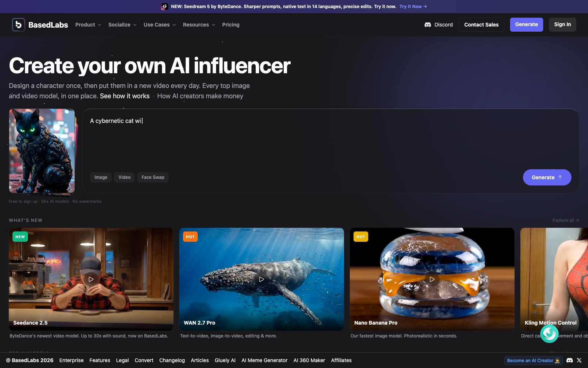Expand the Resources dropdown menu

199,25
